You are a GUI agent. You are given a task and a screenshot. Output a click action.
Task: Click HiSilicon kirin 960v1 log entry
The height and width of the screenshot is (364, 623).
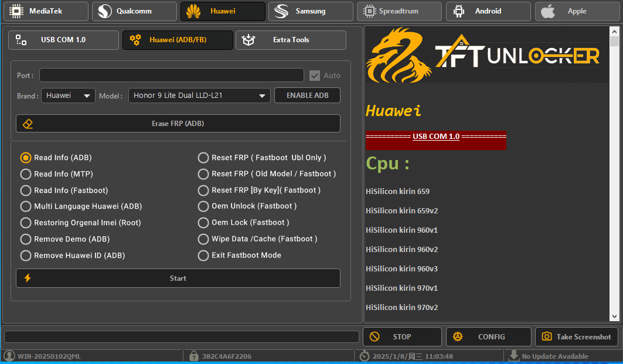[x=401, y=230]
